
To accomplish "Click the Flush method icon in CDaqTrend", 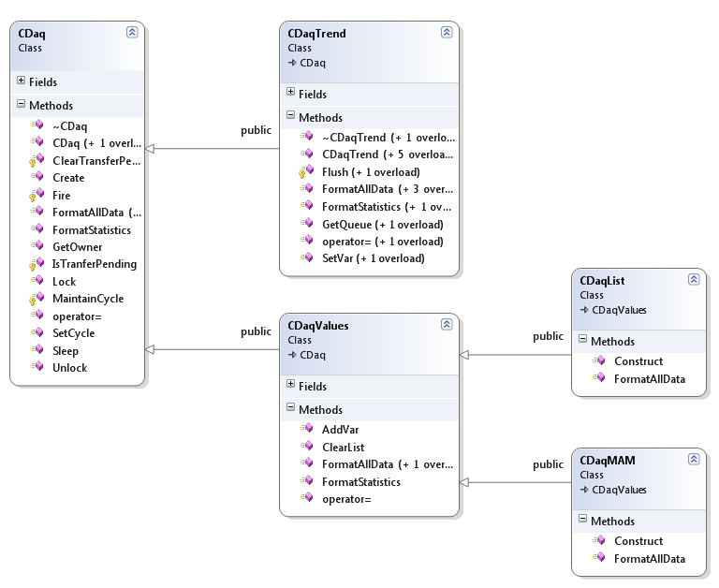I will 304,172.
